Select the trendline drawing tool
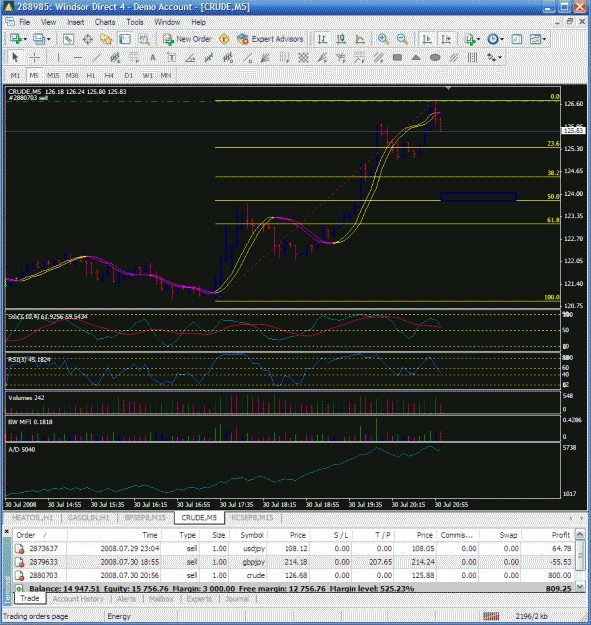Screen dimensions: 591x625 click(x=96, y=58)
